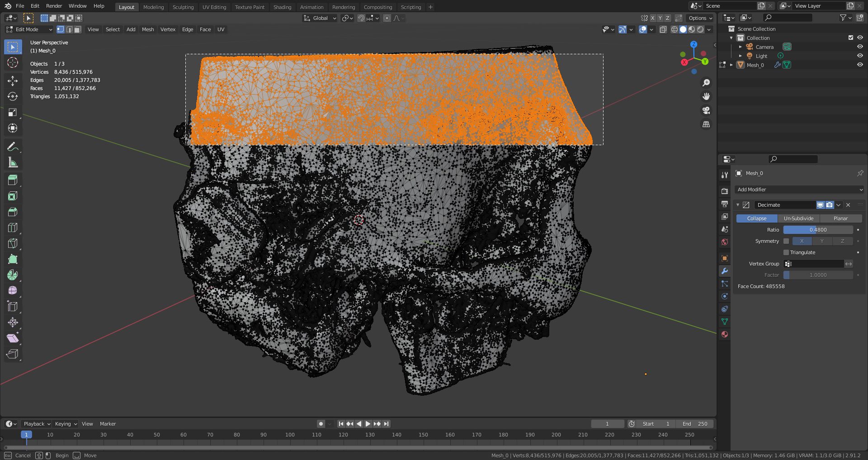The image size is (868, 460).
Task: Select the Rotate tool
Action: point(13,96)
